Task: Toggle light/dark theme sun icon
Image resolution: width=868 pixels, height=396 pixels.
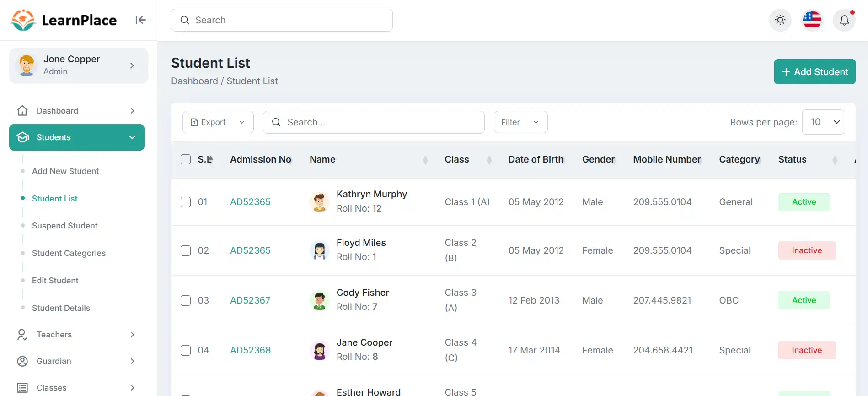Action: [780, 20]
